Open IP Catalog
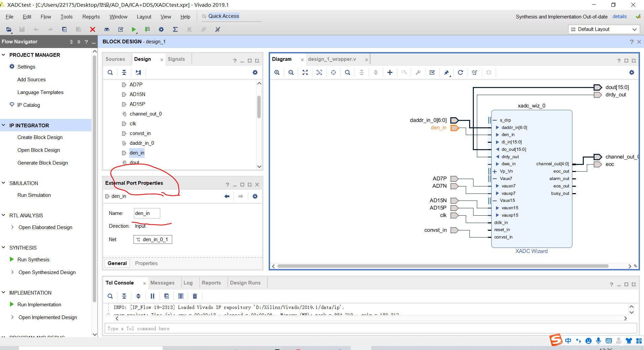This screenshot has height=350, width=644. tap(29, 105)
